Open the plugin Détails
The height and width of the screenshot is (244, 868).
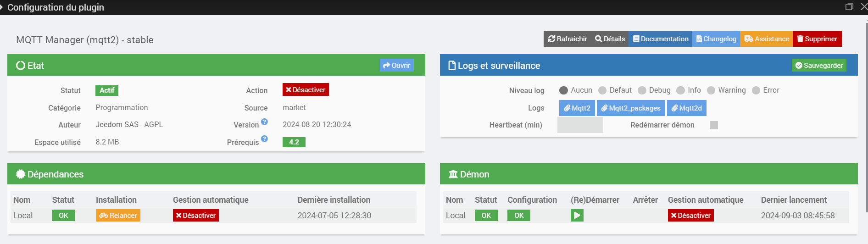pyautogui.click(x=610, y=39)
